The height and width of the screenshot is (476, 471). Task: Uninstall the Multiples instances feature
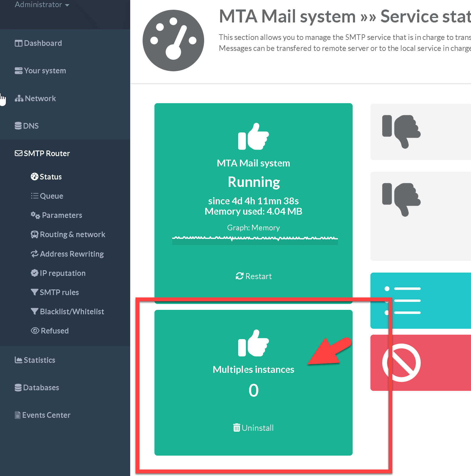click(254, 428)
